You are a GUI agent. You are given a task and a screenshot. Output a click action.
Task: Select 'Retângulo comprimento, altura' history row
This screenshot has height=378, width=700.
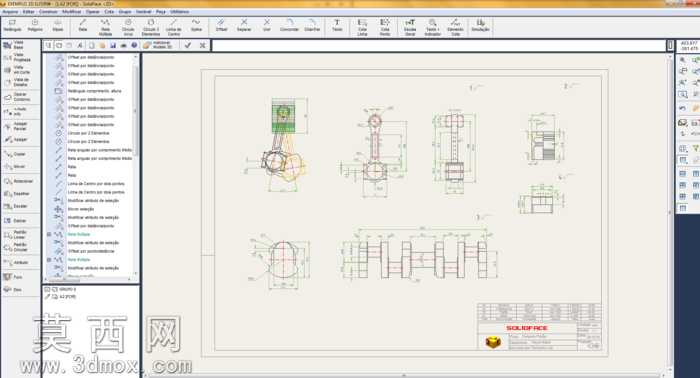point(94,91)
